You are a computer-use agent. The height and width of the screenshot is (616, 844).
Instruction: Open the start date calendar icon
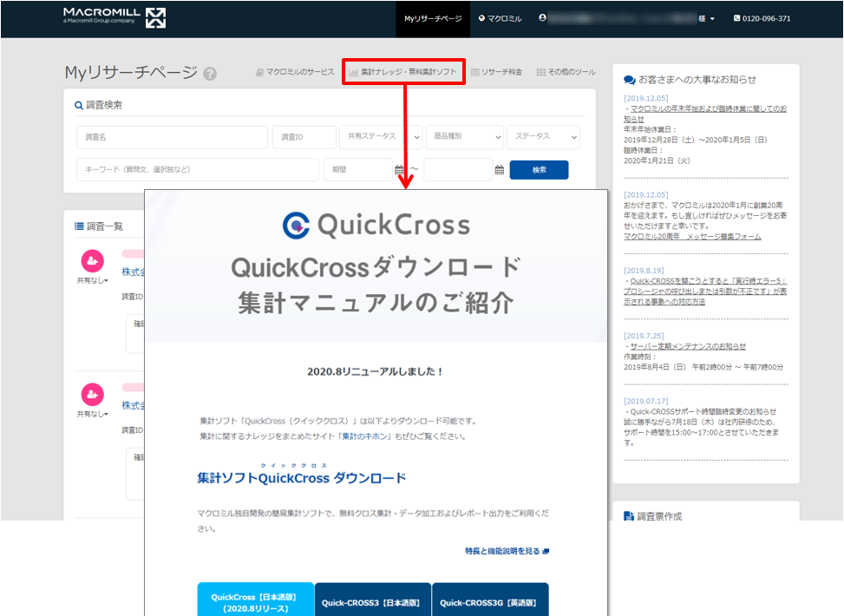pyautogui.click(x=399, y=169)
